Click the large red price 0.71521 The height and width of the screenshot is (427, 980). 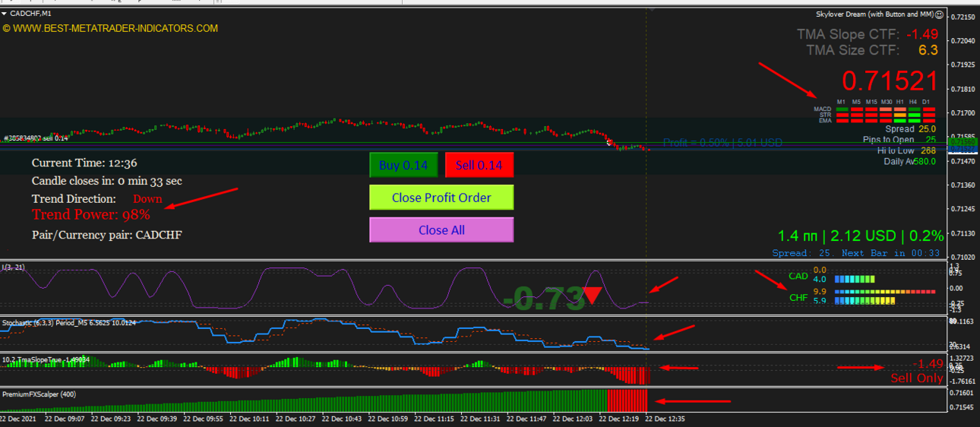(x=890, y=81)
